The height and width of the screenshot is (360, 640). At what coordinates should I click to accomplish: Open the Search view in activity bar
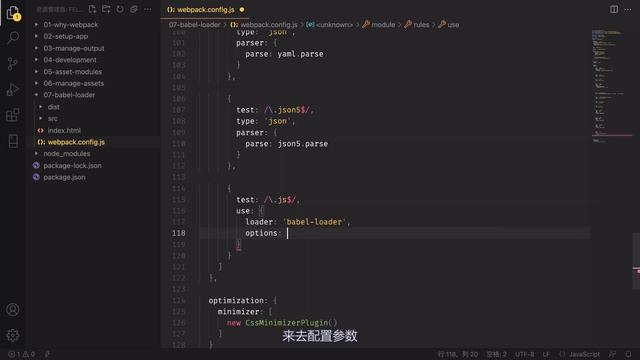[13, 38]
